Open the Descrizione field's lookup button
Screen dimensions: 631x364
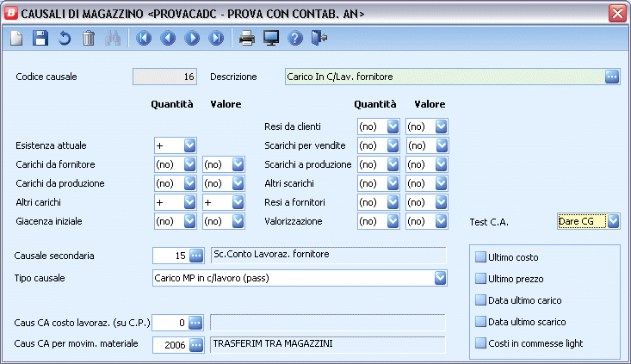click(612, 77)
